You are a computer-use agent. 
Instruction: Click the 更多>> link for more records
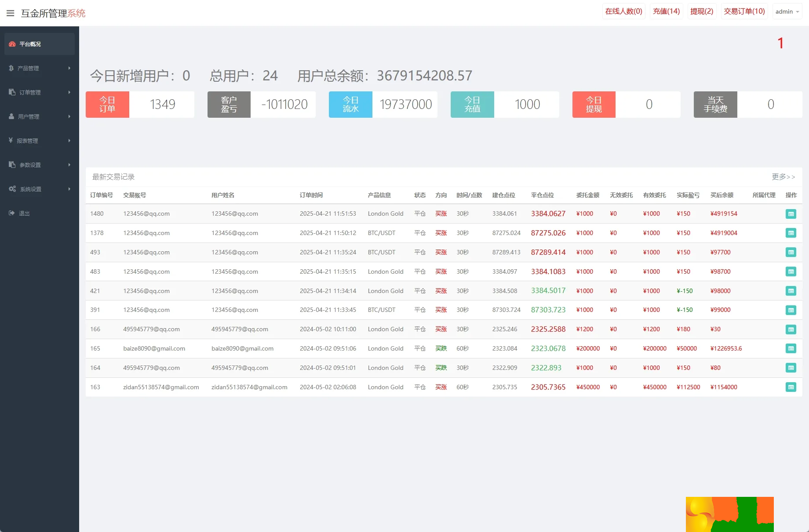pos(783,177)
